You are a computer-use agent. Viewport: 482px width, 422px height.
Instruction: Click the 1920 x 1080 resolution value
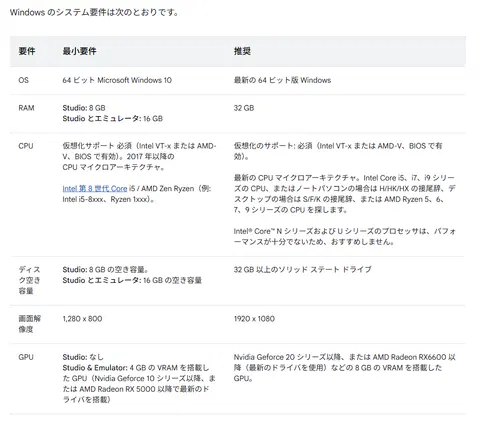pyautogui.click(x=254, y=319)
